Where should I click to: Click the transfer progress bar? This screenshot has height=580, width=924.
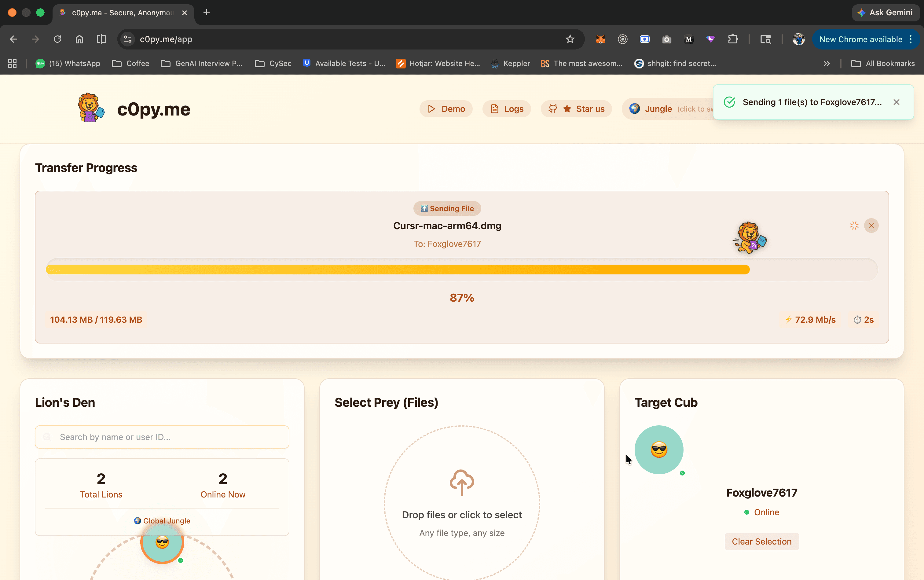tap(462, 270)
